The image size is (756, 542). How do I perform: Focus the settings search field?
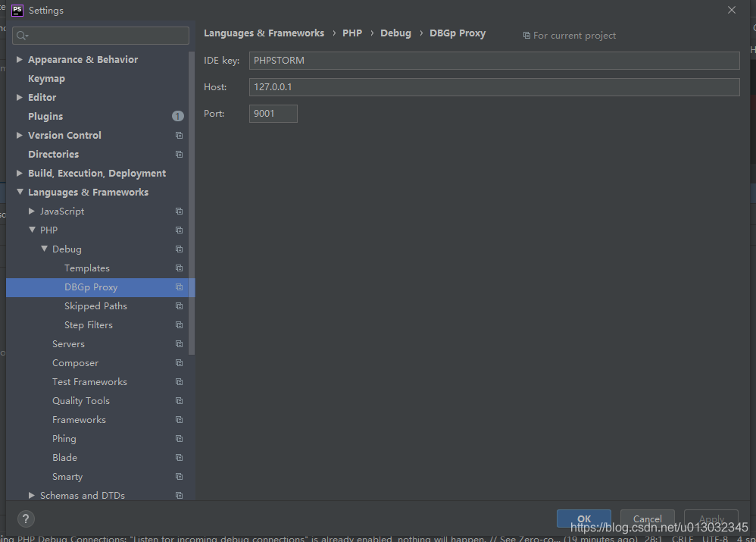[x=100, y=35]
